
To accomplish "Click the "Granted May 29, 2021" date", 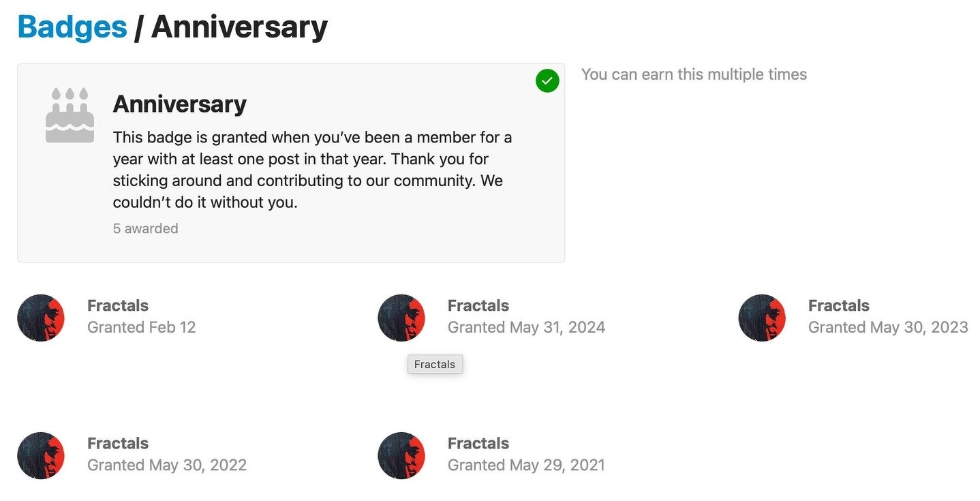I will [x=526, y=466].
